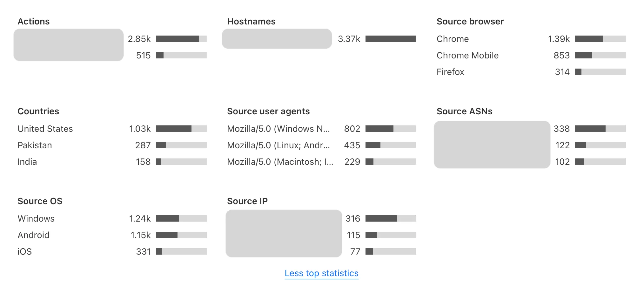Select the top Source IP entry showing 316

(391, 218)
